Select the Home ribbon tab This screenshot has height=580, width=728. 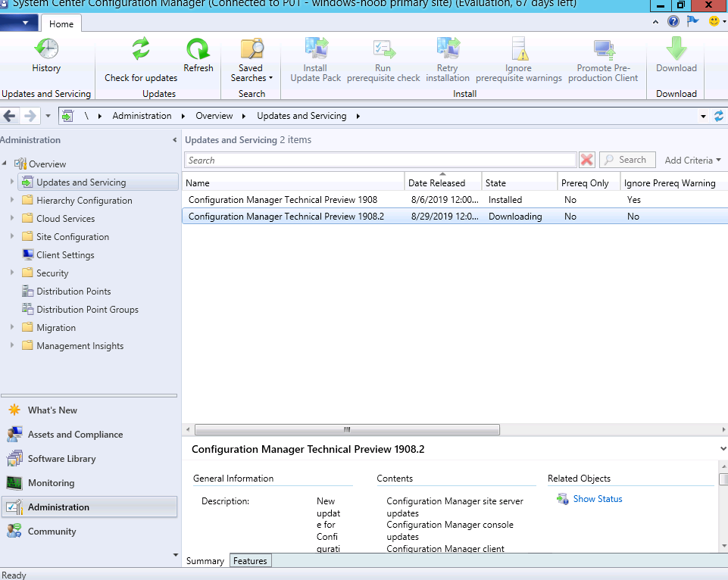[61, 23]
